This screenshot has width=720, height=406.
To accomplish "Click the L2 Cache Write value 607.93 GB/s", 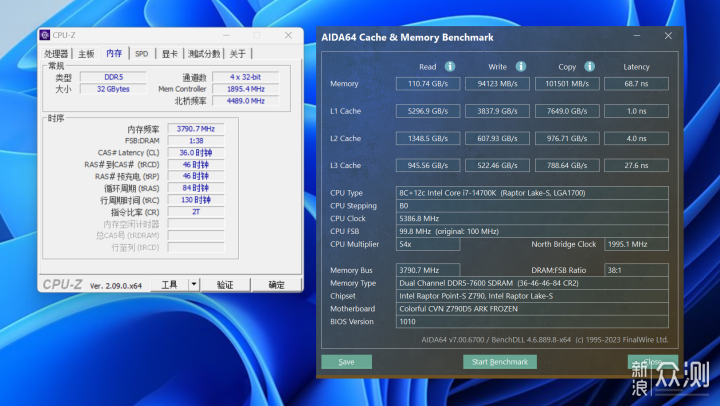I will [x=497, y=138].
